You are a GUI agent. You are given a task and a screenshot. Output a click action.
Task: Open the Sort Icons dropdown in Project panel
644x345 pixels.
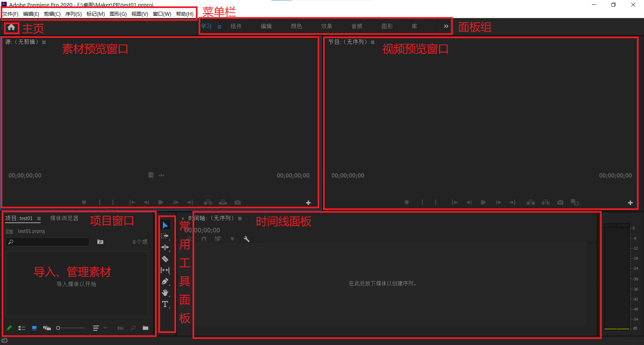100,328
